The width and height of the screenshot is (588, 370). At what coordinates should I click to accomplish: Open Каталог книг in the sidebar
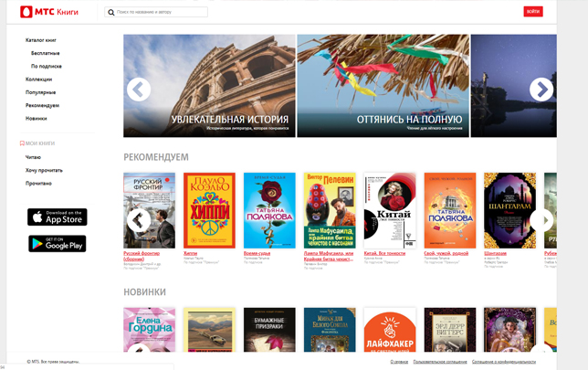41,40
